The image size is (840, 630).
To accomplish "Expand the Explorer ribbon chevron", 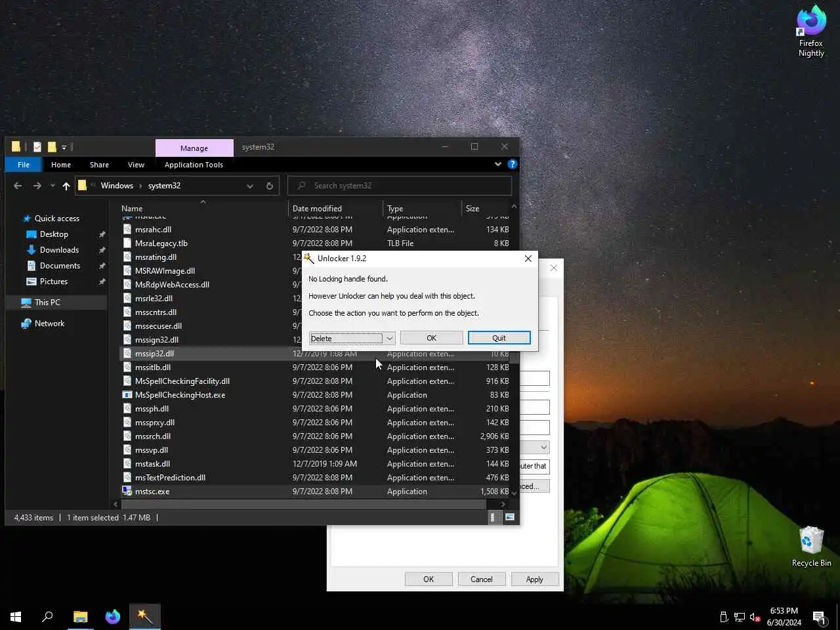I will coord(497,164).
